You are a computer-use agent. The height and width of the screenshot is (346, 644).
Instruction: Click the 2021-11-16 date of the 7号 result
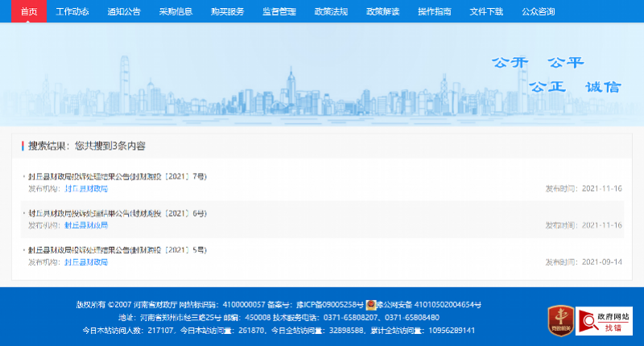[x=601, y=189]
